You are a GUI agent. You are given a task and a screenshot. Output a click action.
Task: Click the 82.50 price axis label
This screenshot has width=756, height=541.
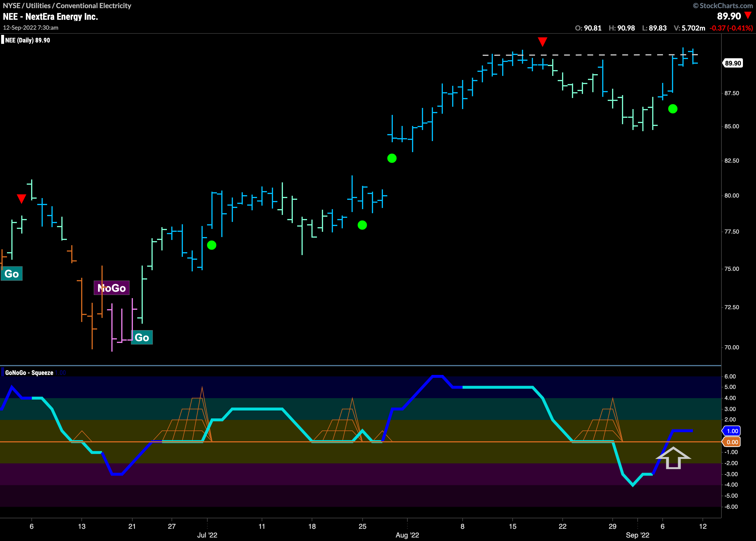click(732, 161)
